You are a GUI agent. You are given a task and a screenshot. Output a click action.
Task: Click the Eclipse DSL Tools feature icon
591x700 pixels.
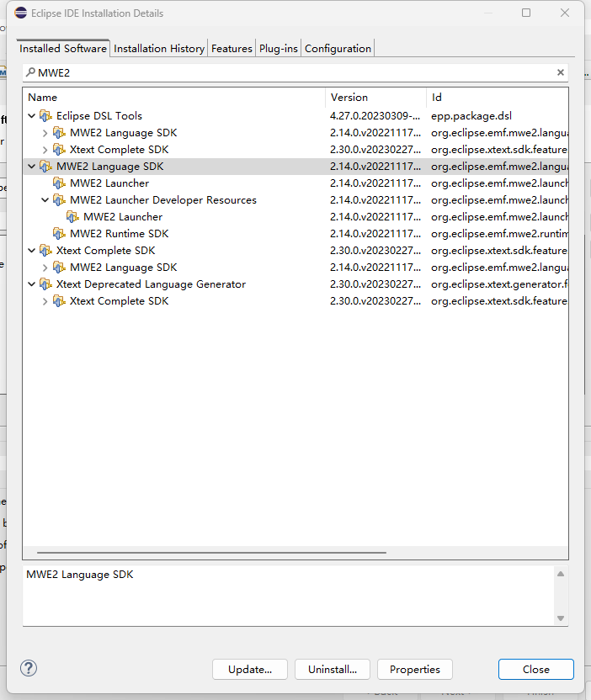45,116
